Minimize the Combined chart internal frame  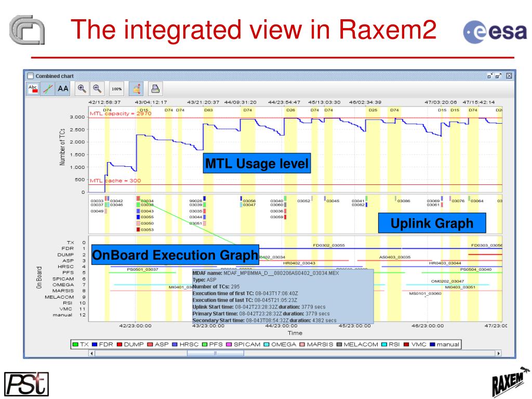click(x=490, y=76)
